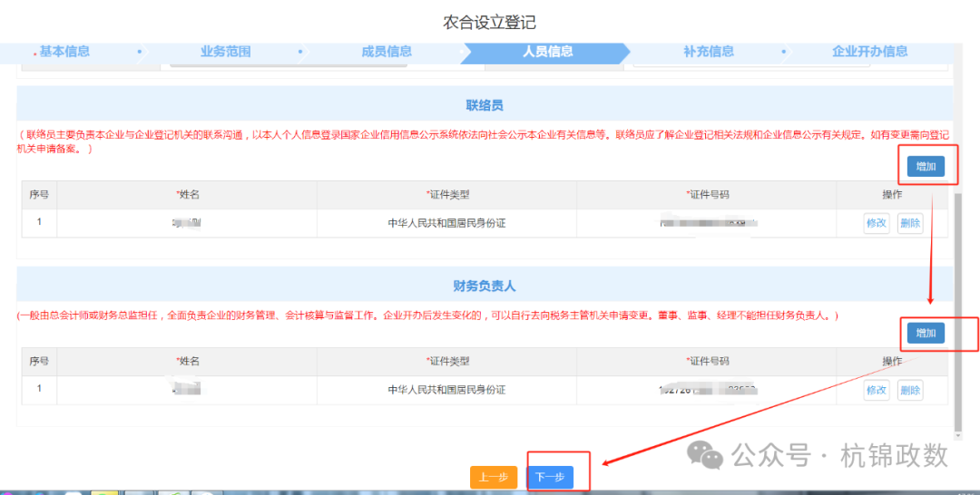Image resolution: width=980 pixels, height=495 pixels.
Task: Open the 补充信息 step
Action: (709, 52)
